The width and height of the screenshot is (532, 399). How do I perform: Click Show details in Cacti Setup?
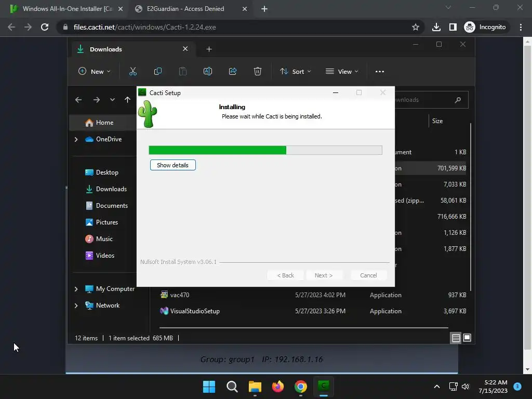(x=172, y=165)
